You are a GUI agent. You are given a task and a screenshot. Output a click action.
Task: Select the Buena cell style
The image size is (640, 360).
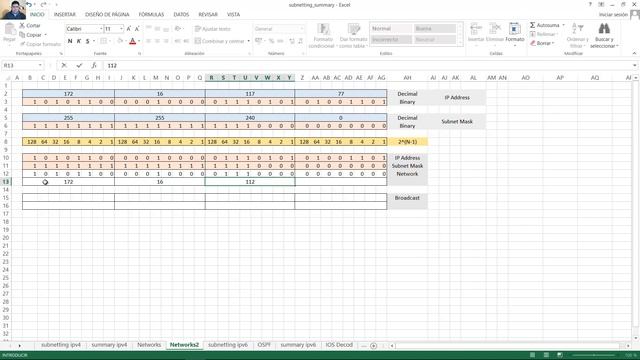coord(435,29)
